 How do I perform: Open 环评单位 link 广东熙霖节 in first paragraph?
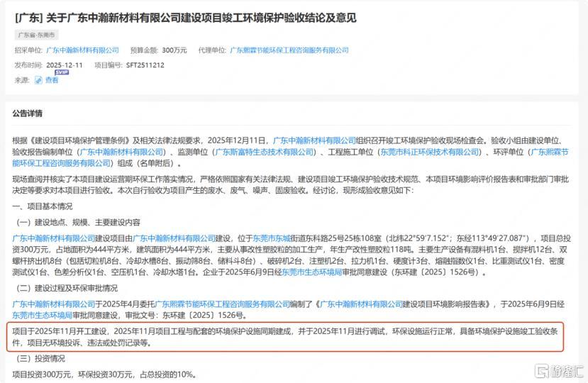pyautogui.click(x=550, y=152)
